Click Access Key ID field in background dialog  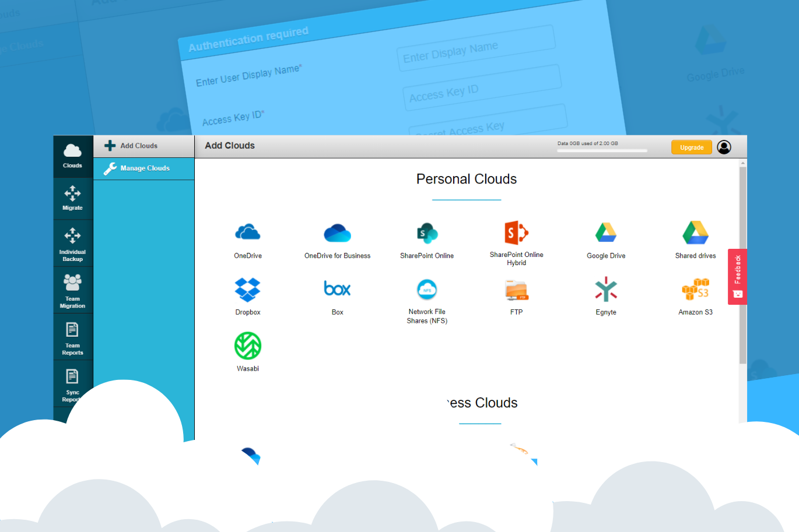point(482,87)
